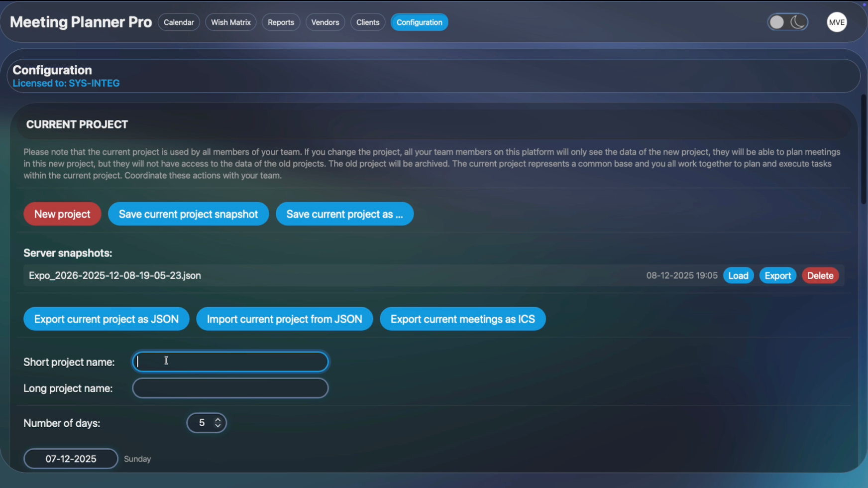Delete the Expo_2026 snapshot
868x488 pixels.
tap(820, 275)
